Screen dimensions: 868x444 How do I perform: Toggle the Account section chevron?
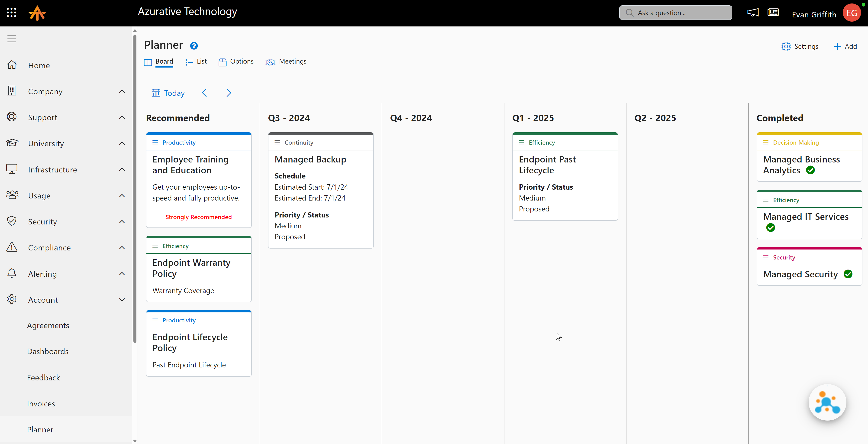[x=122, y=300]
